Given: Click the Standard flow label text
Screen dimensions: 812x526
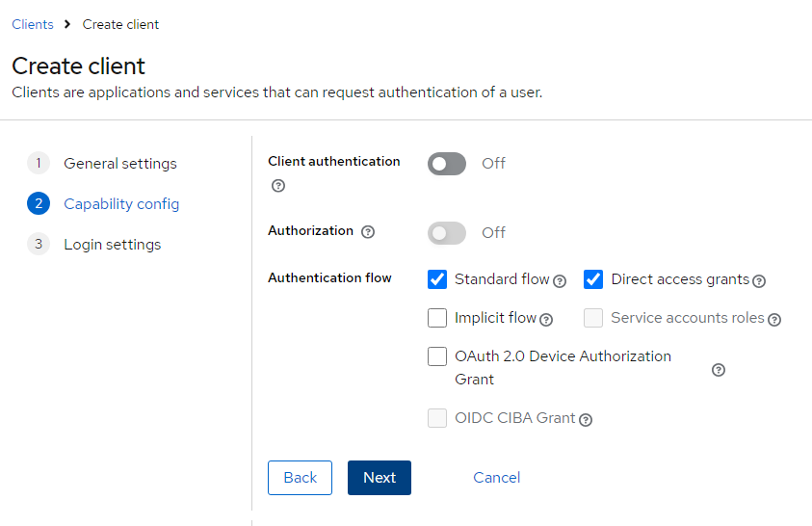Looking at the screenshot, I should [x=502, y=279].
